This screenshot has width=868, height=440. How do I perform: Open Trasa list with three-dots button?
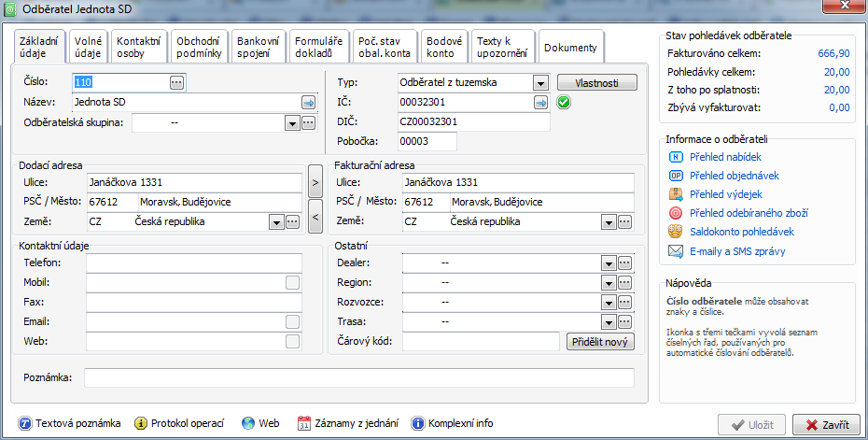coord(624,322)
